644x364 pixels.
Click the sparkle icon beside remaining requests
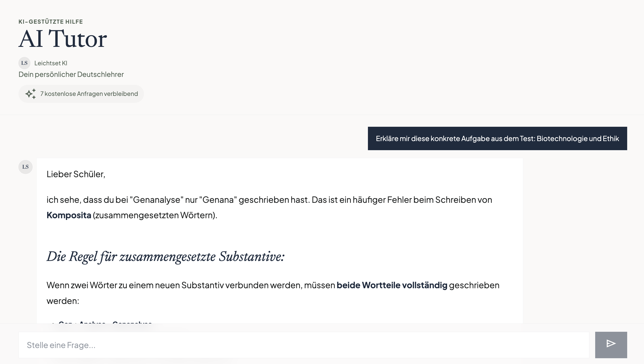tap(31, 94)
